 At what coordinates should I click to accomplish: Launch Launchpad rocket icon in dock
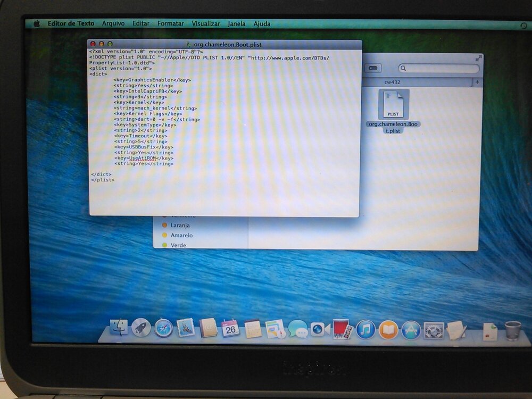tap(141, 329)
